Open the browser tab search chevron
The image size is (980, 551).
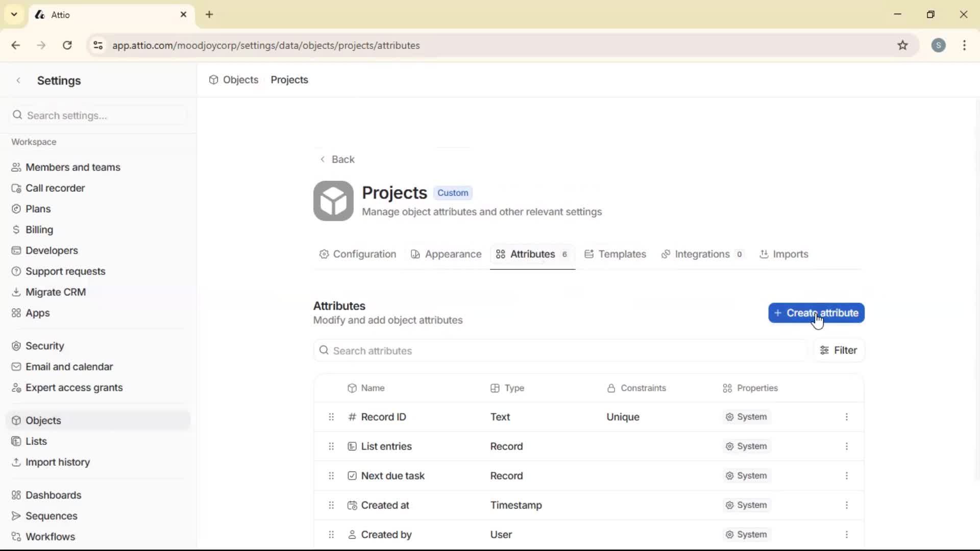click(14, 14)
